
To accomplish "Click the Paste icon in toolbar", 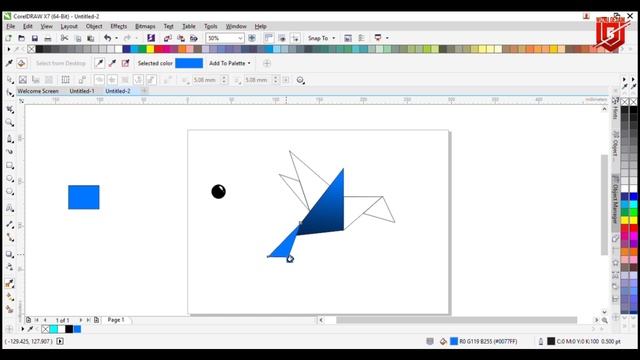I will pyautogui.click(x=91, y=38).
